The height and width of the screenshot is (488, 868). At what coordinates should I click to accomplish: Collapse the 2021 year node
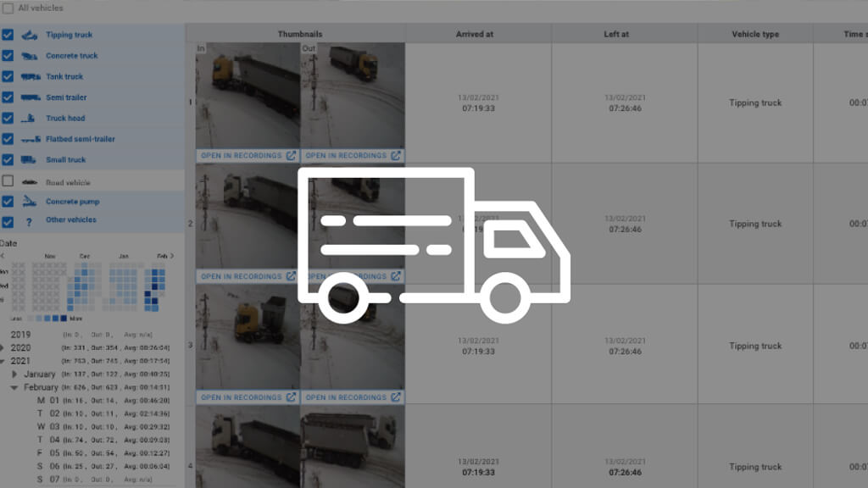2,361
